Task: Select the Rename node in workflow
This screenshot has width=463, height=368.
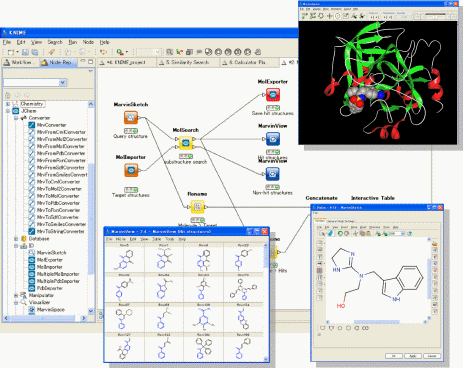Action: 197,207
